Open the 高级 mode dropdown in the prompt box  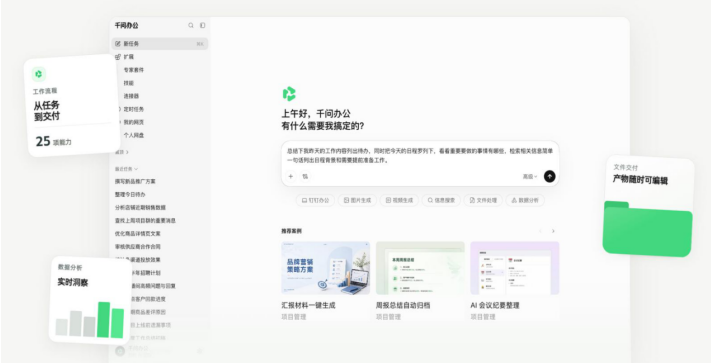point(530,177)
